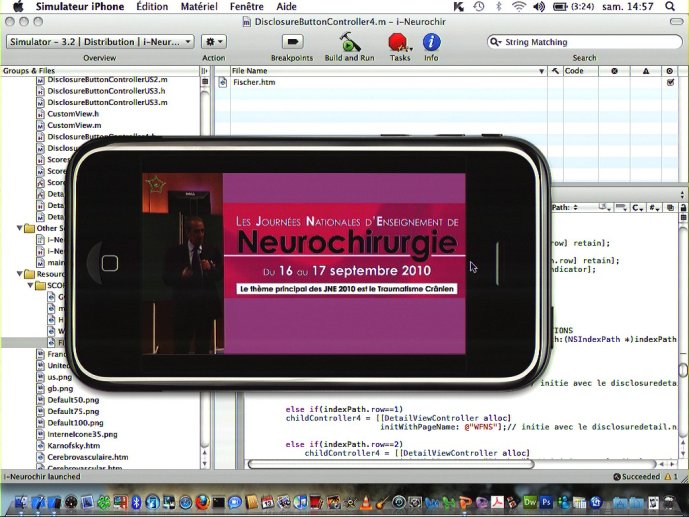689x517 pixels.
Task: Open the Overview target popup menu
Action: 100,42
